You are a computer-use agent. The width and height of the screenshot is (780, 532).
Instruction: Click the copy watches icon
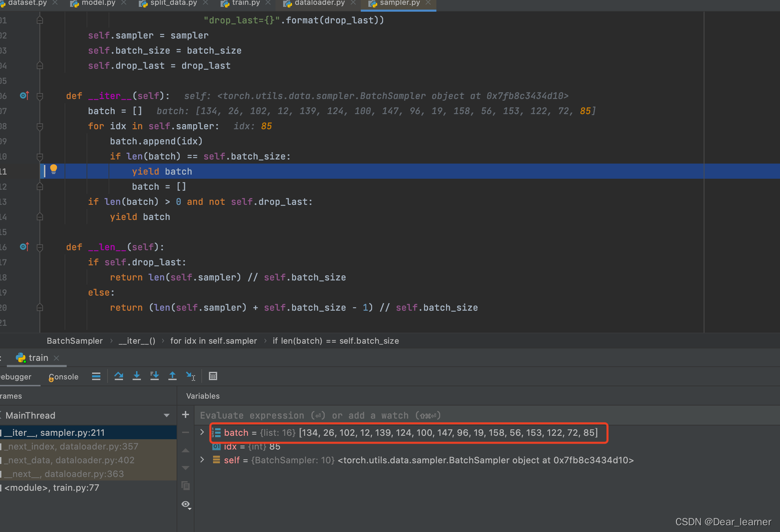click(x=186, y=486)
